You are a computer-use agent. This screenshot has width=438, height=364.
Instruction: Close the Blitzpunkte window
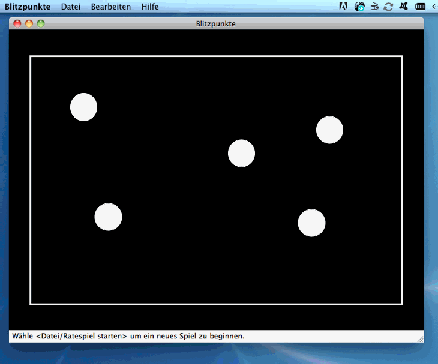tap(17, 23)
